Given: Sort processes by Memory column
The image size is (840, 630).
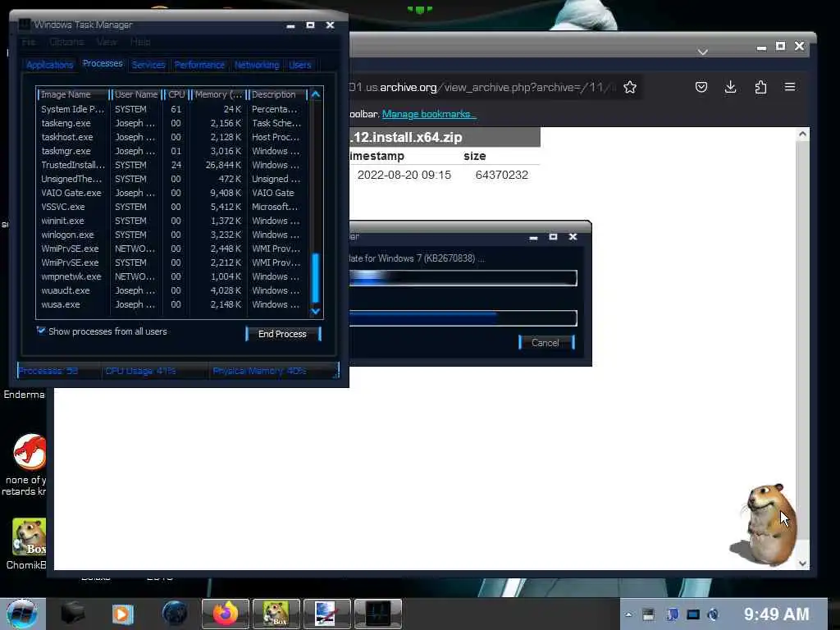Looking at the screenshot, I should pos(218,94).
